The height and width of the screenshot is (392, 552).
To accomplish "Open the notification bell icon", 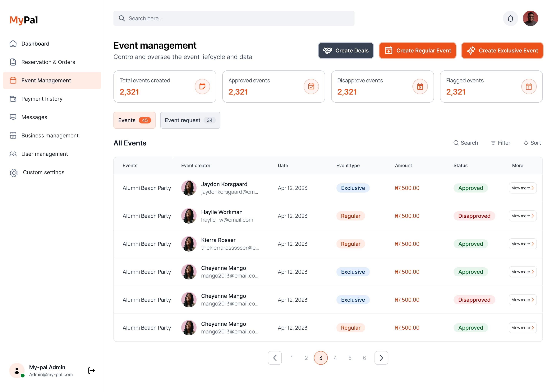I will (510, 18).
